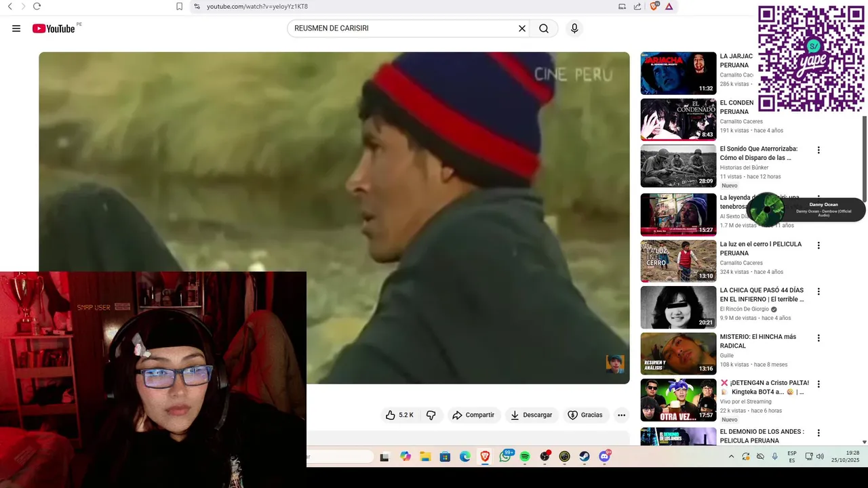Open the cast/screen icon in the address bar

tap(622, 6)
